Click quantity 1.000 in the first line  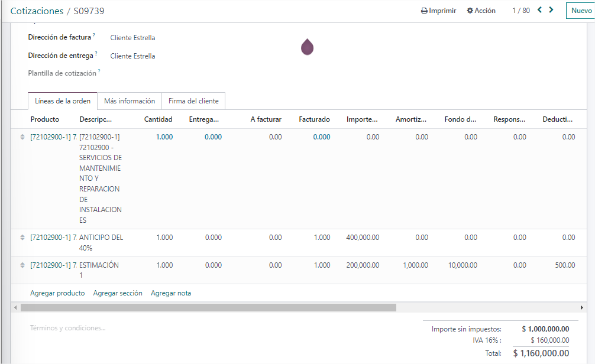pos(164,137)
